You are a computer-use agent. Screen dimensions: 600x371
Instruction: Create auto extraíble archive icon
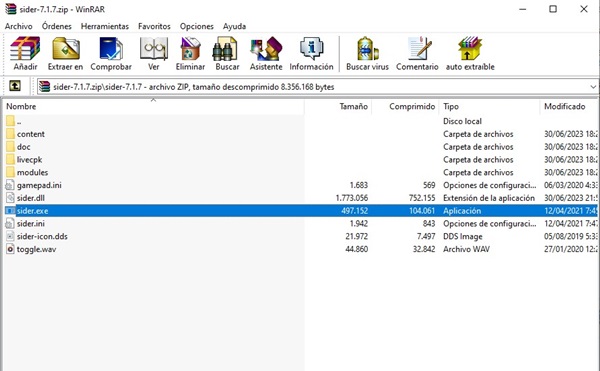470,49
